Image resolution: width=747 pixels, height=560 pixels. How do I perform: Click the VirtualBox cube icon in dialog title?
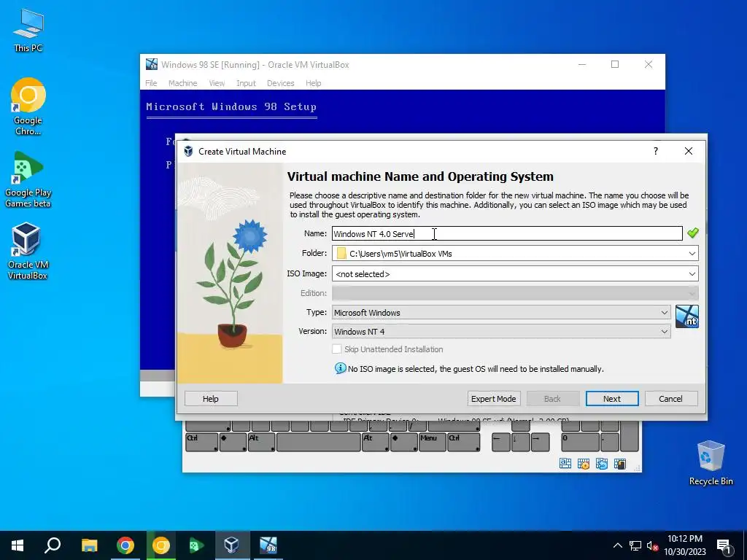[188, 152]
